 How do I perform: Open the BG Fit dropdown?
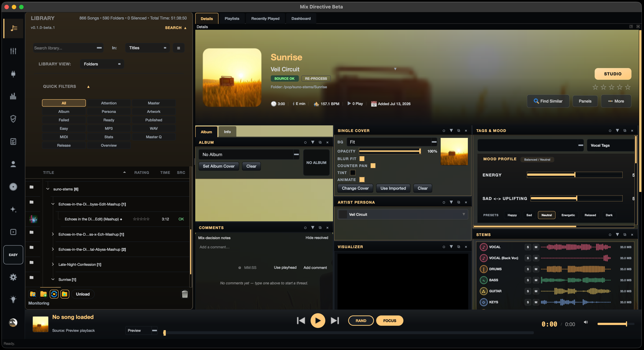point(393,142)
